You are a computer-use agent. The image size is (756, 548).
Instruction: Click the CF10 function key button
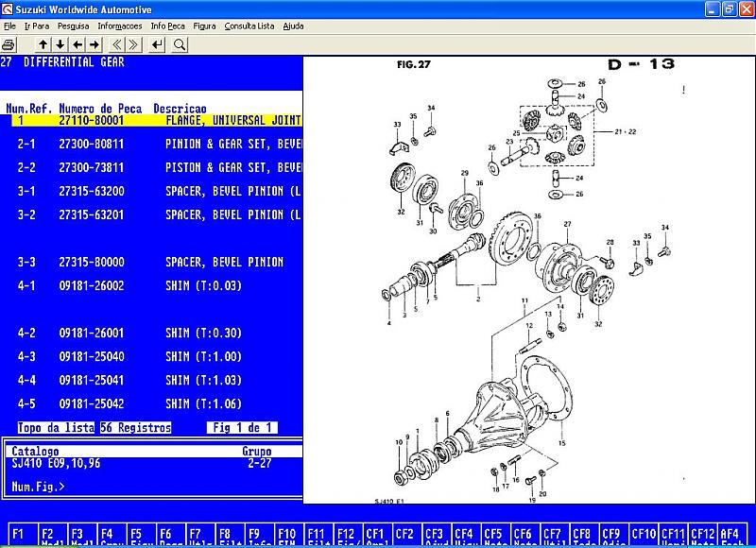644,535
